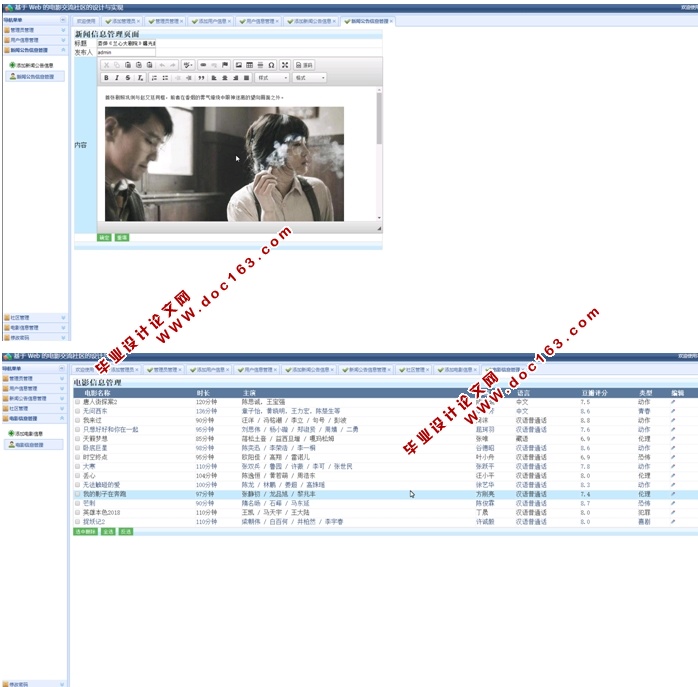Tick the checkbox for 无问西东

click(x=77, y=411)
